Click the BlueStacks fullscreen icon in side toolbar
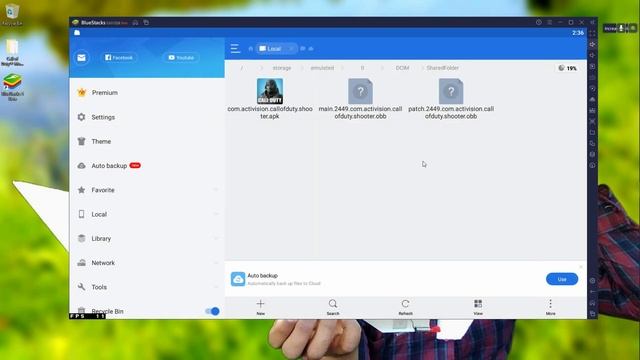640x360 pixels. 592,33
